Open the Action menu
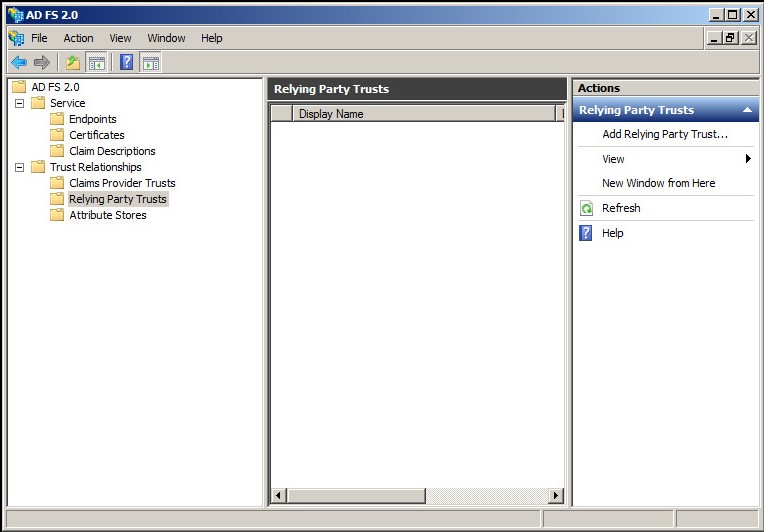764x532 pixels. pos(78,38)
